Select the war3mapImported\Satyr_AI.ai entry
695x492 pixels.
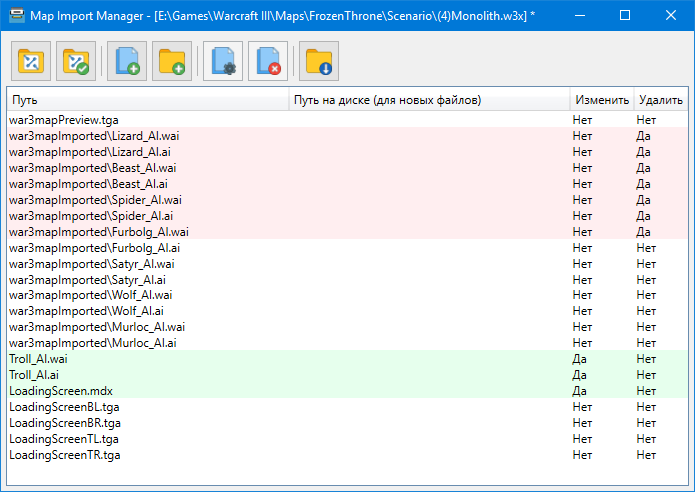pyautogui.click(x=348, y=279)
